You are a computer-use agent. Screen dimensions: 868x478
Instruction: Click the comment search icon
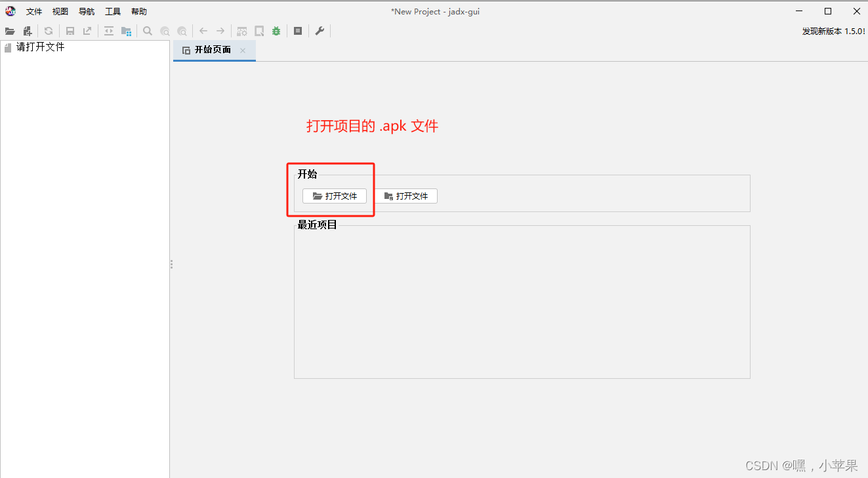coord(182,31)
